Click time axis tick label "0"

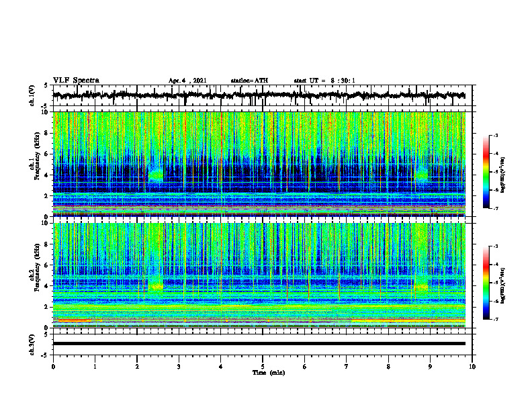pyautogui.click(x=53, y=367)
